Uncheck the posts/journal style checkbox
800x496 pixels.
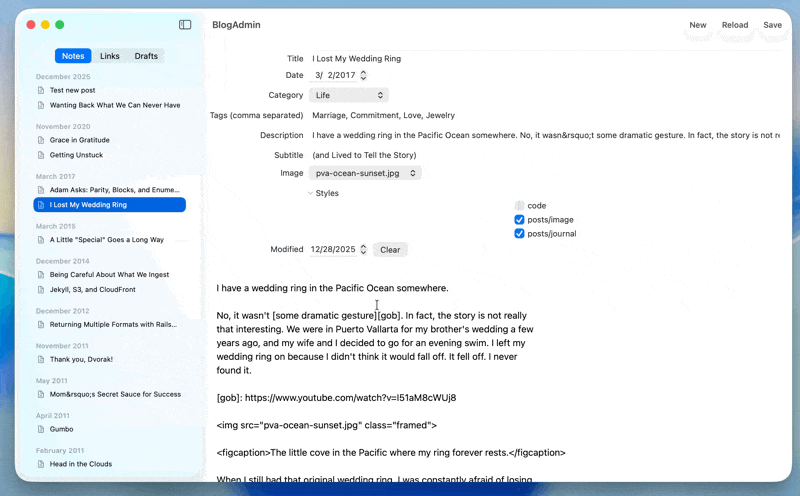pyautogui.click(x=519, y=234)
